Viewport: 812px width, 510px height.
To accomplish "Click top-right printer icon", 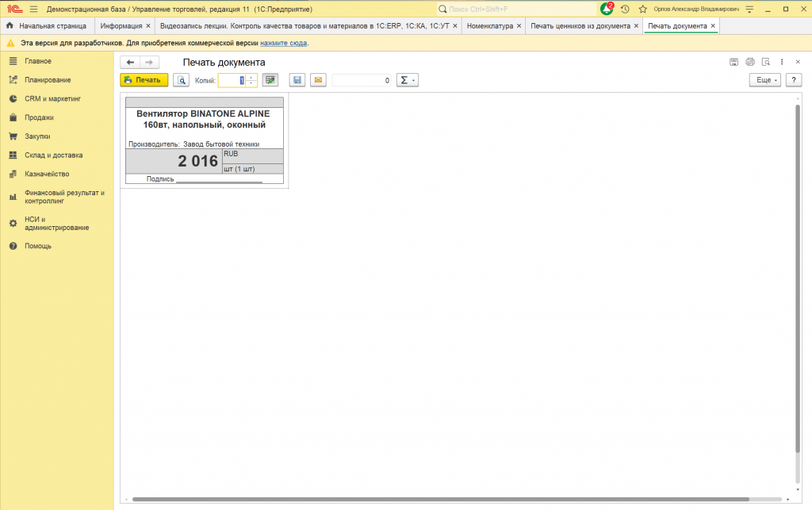I will 750,62.
